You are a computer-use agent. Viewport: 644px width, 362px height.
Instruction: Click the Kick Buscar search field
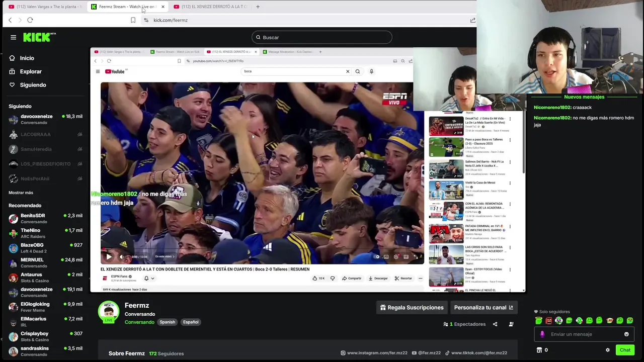322,37
